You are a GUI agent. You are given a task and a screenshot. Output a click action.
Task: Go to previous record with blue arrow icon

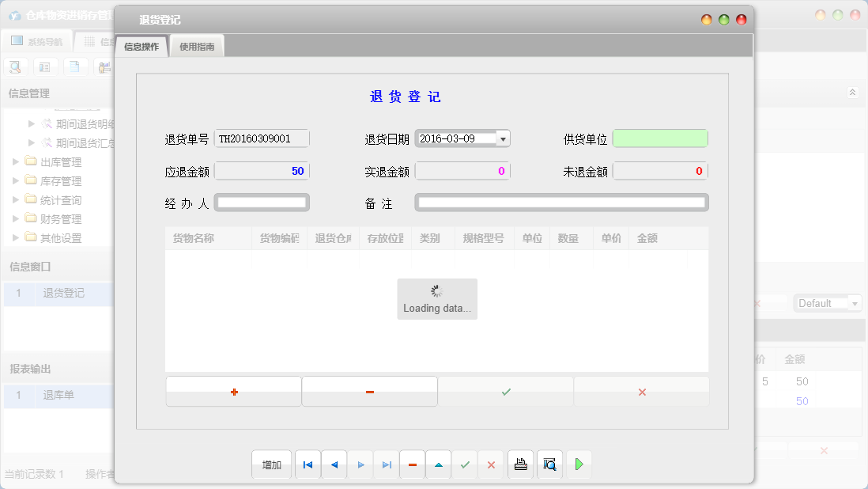click(334, 464)
